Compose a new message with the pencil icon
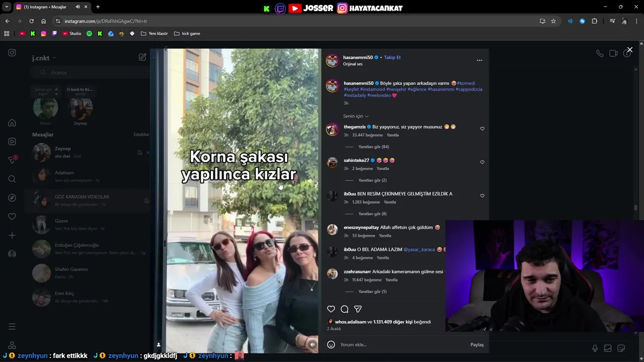This screenshot has width=644, height=362. coord(142,57)
